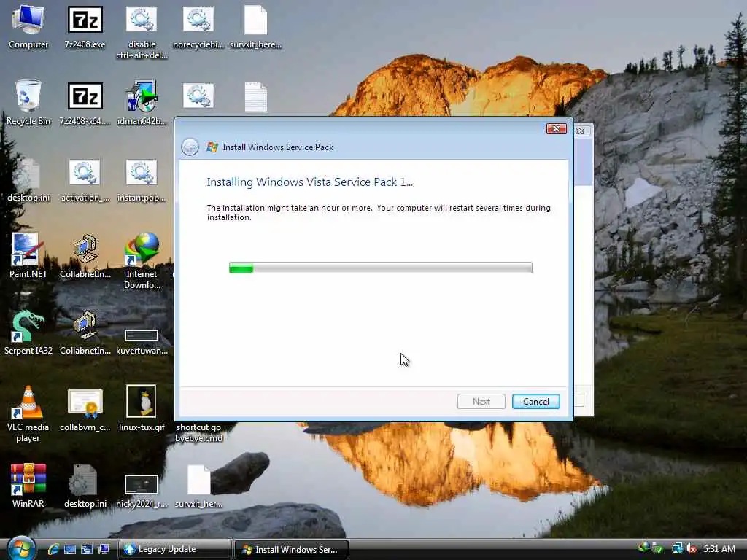Click the back arrow in installer header
This screenshot has height=560, width=747.
tap(190, 147)
